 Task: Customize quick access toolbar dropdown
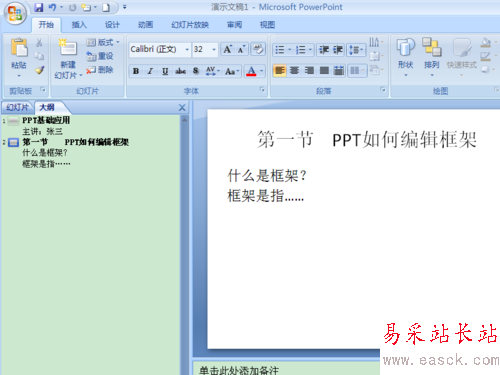125,7
